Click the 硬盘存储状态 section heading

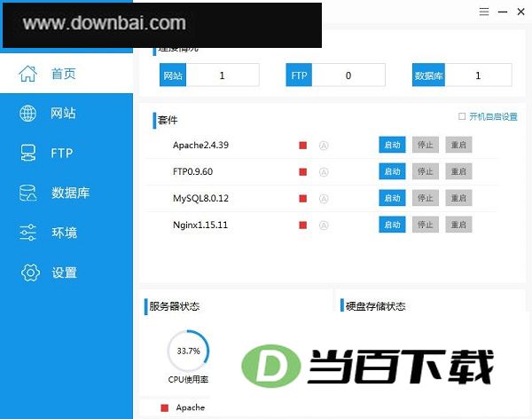[x=376, y=306]
